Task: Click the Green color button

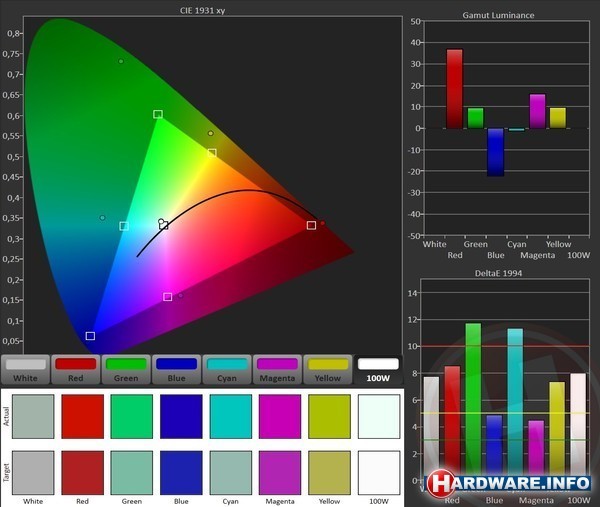Action: click(126, 370)
